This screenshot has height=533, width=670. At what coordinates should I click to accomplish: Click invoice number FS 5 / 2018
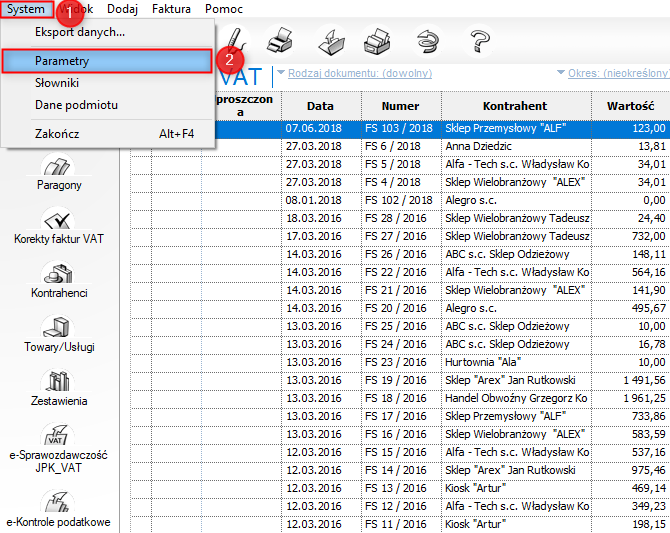(393, 164)
